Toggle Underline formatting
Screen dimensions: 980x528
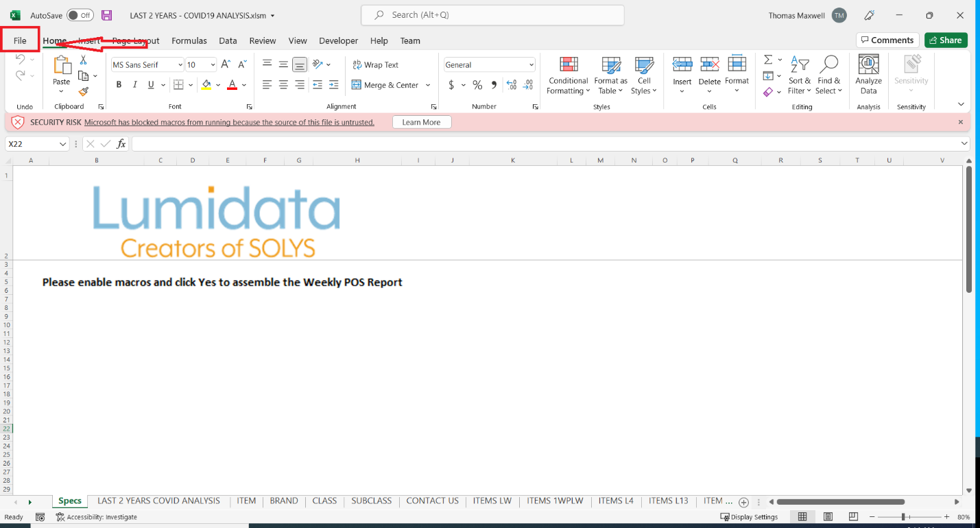point(151,85)
